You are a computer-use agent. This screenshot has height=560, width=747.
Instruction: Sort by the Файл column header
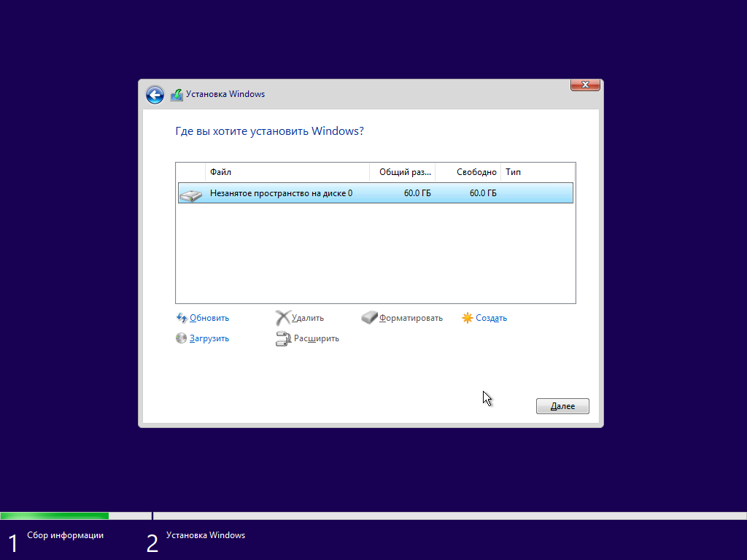pos(287,172)
